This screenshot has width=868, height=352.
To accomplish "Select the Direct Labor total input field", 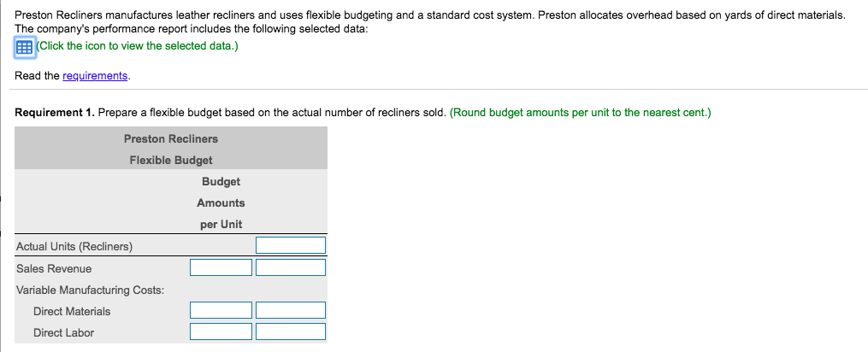I will click(x=291, y=331).
